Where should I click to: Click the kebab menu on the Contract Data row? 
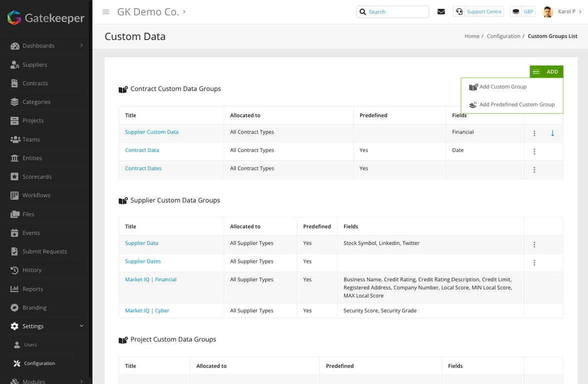[x=534, y=151]
